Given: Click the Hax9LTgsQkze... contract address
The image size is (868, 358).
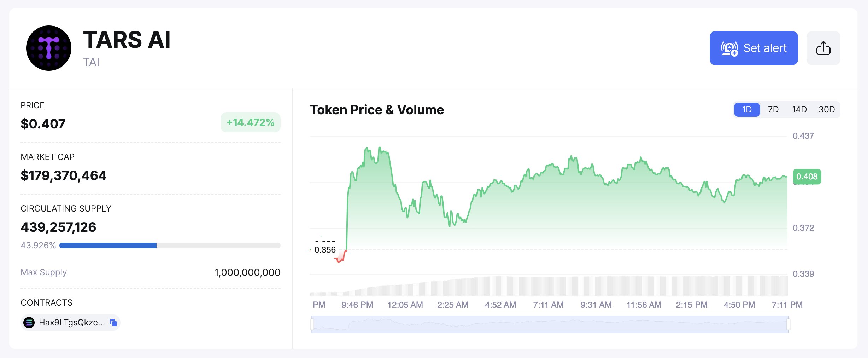Looking at the screenshot, I should click(x=72, y=323).
